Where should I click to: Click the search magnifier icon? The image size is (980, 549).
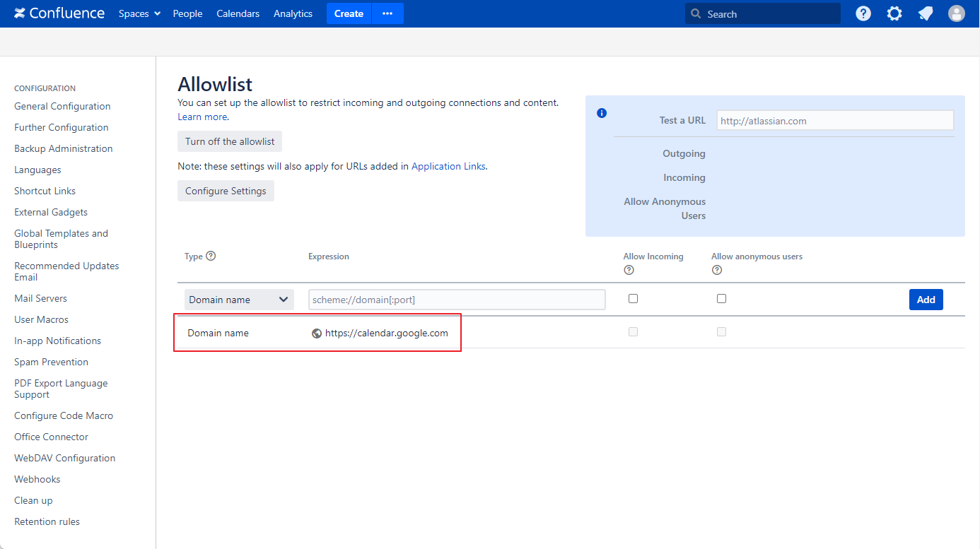tap(696, 13)
